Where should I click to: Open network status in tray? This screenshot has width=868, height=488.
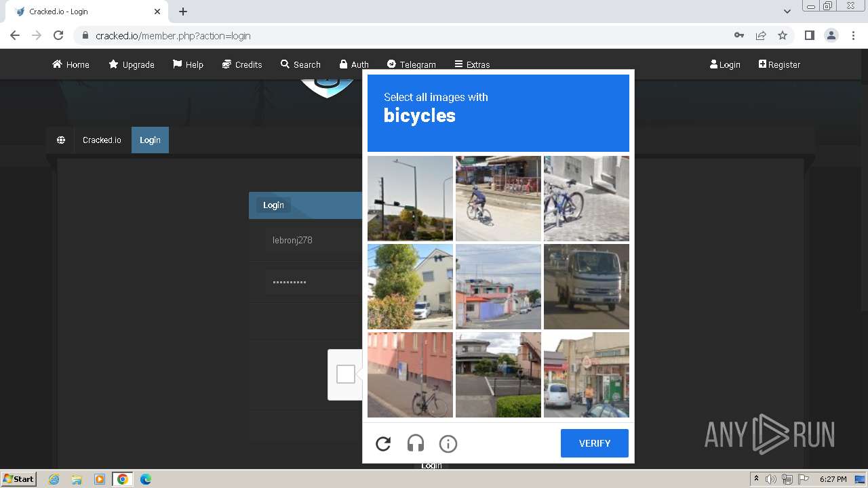point(787,479)
